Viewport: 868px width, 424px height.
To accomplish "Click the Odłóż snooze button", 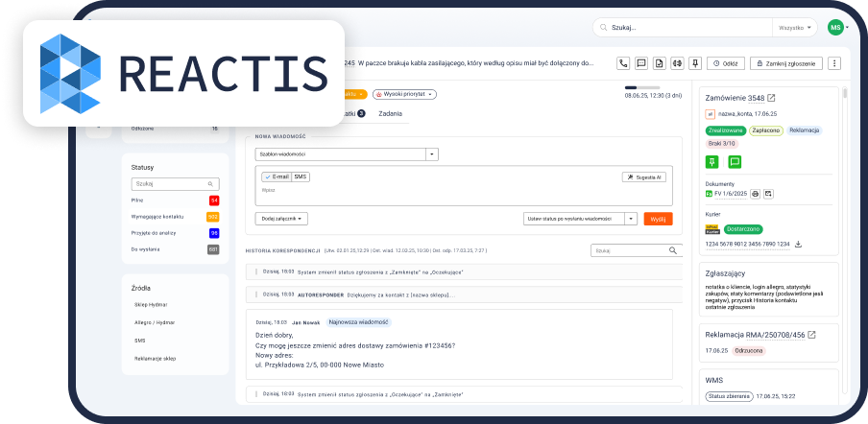I will tap(726, 63).
